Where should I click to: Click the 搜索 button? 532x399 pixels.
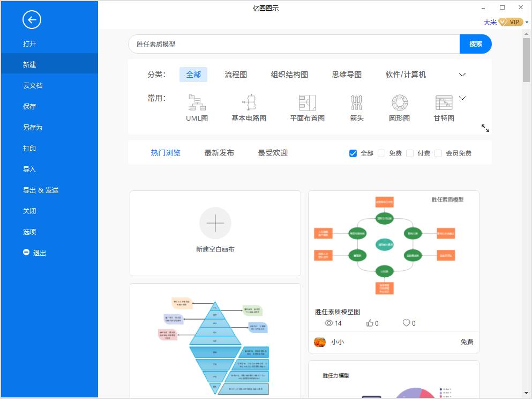[x=475, y=44]
